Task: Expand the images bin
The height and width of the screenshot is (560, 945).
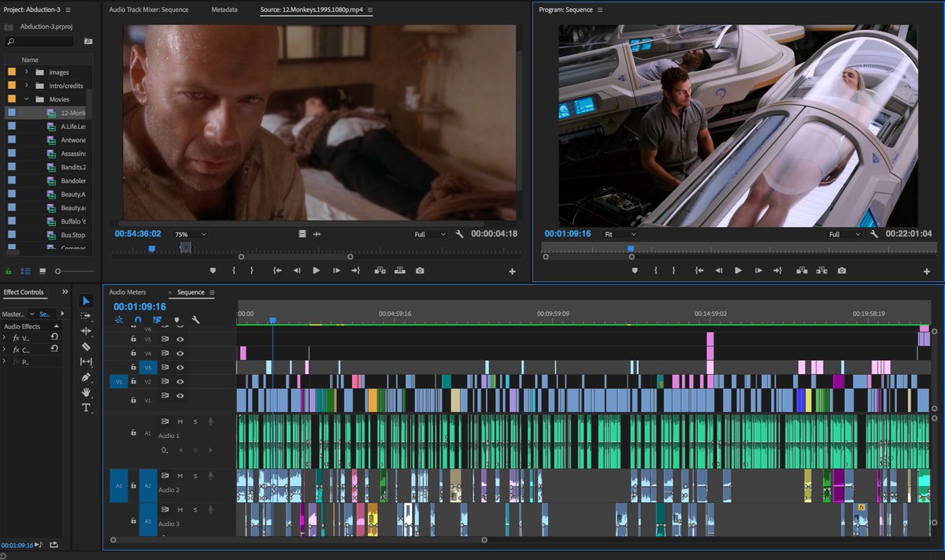Action: tap(27, 72)
